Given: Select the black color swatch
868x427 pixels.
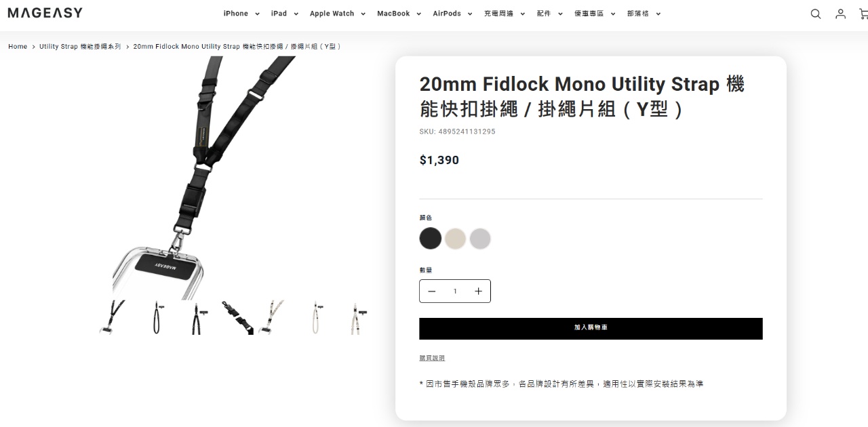Looking at the screenshot, I should [x=431, y=239].
